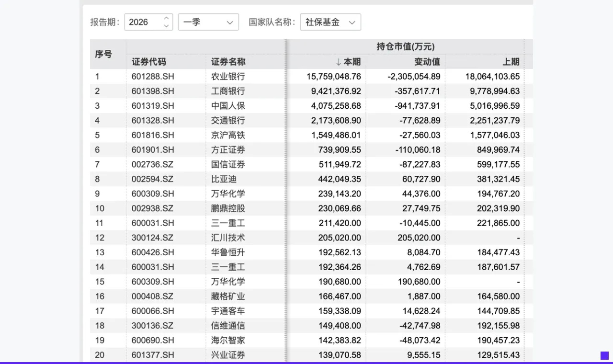The image size is (613, 364).
Task: Click current value 9,421,376.92
Action: pos(336,91)
